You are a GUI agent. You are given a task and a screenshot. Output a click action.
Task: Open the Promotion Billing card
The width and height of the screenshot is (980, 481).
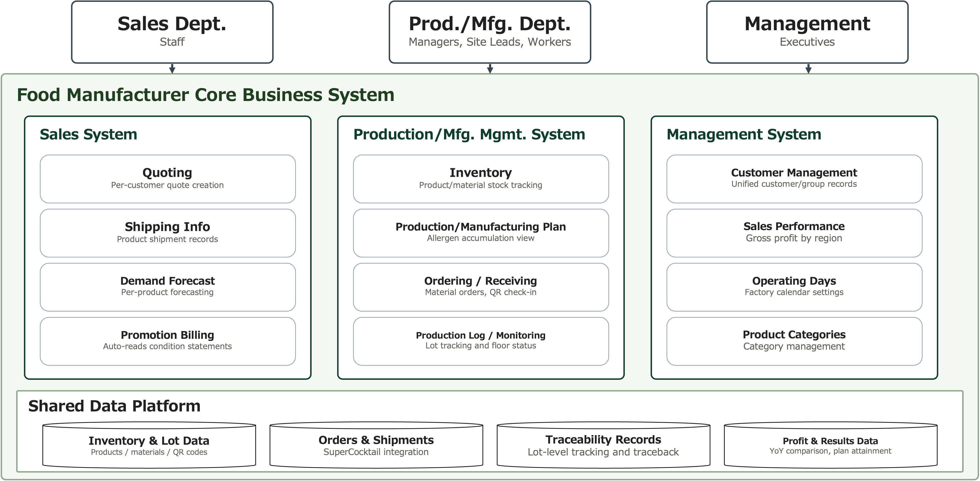click(168, 341)
